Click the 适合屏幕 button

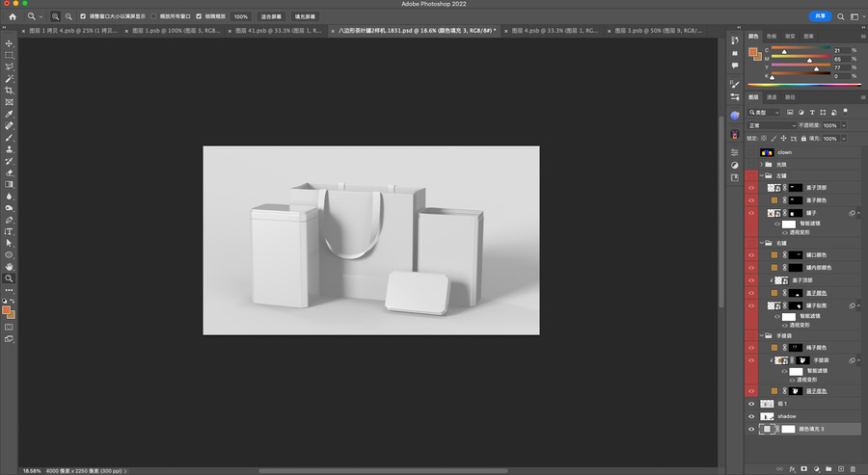[271, 16]
